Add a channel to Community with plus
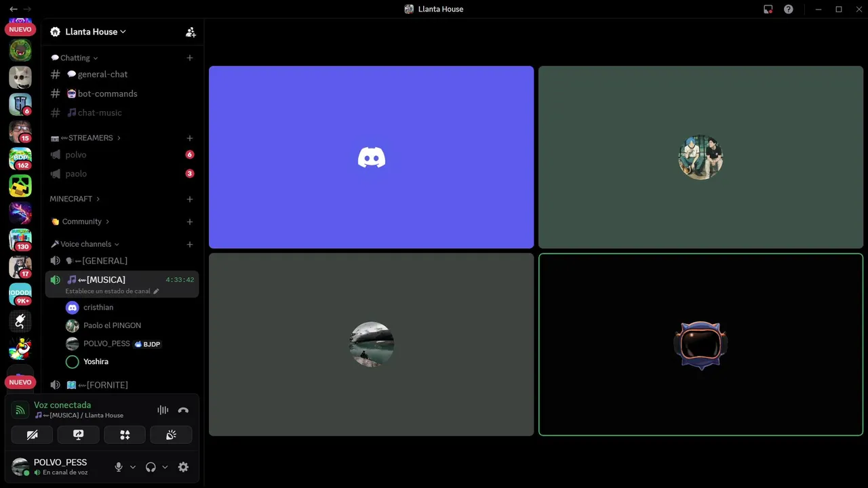The width and height of the screenshot is (868, 488). point(190,222)
